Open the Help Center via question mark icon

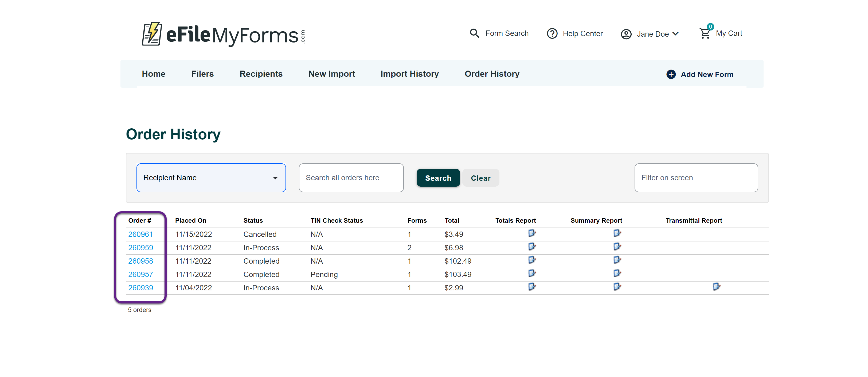[552, 33]
